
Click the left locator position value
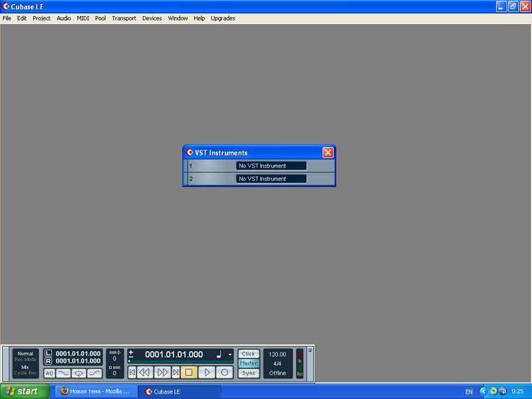point(78,354)
